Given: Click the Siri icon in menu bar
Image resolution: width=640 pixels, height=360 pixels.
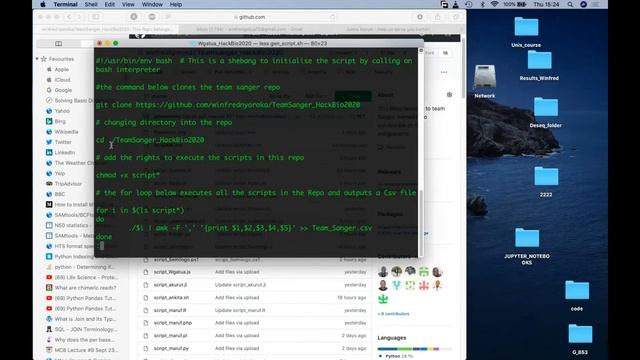Looking at the screenshot, I should click(583, 4).
